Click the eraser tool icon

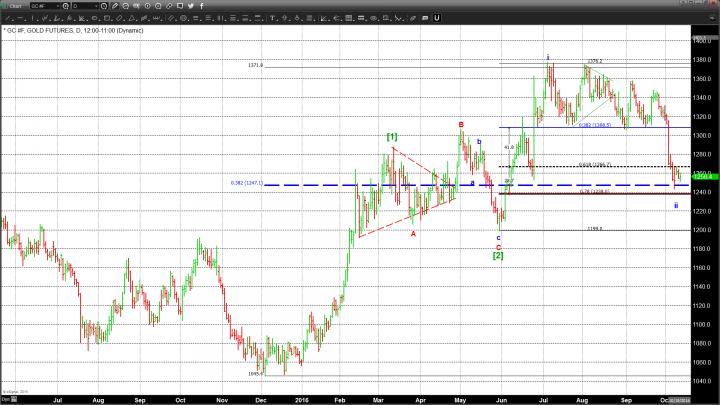point(412,18)
